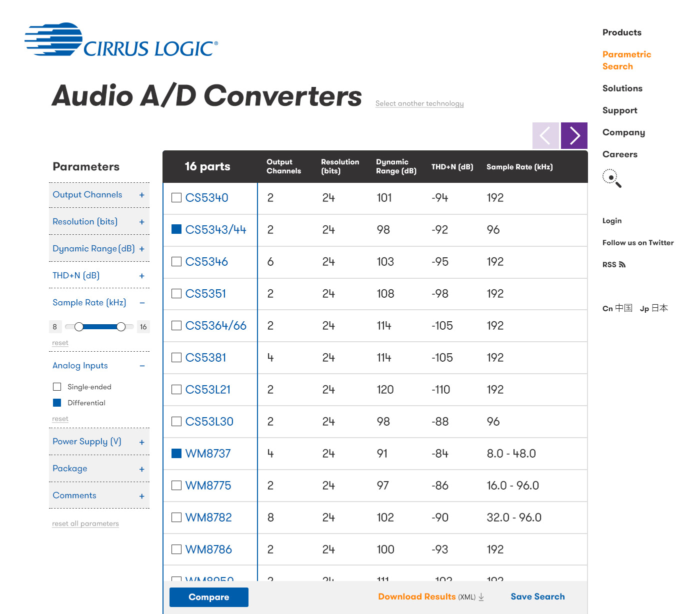
Task: Click reset all parameters link
Action: (x=85, y=524)
